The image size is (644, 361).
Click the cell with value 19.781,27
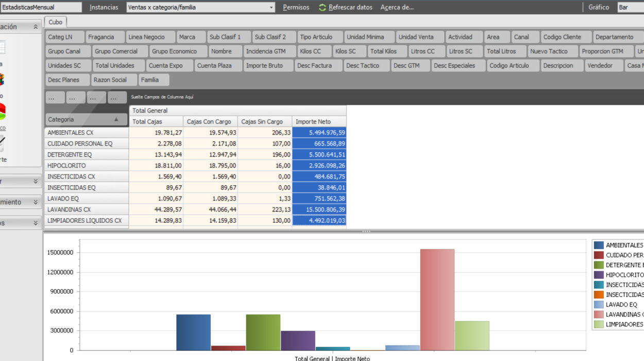click(x=156, y=133)
